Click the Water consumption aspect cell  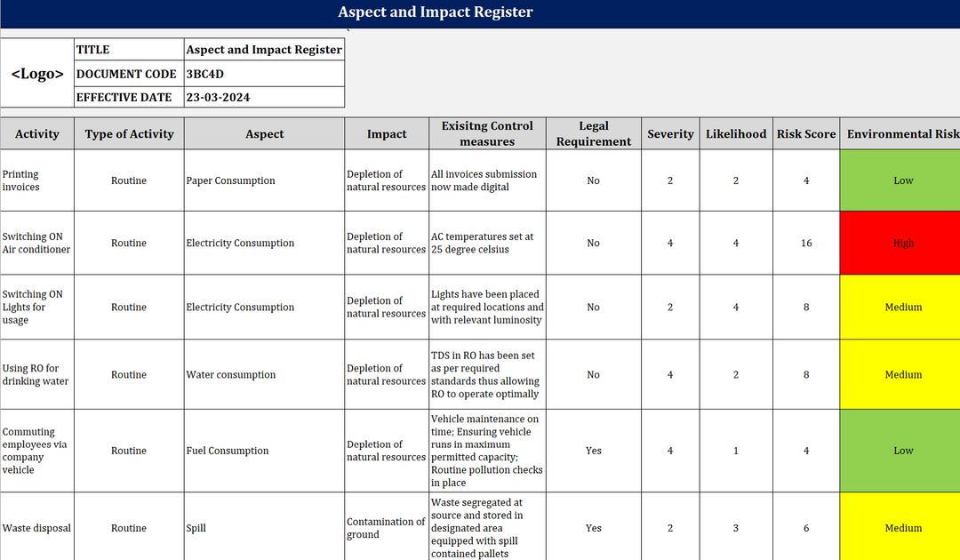(x=264, y=375)
